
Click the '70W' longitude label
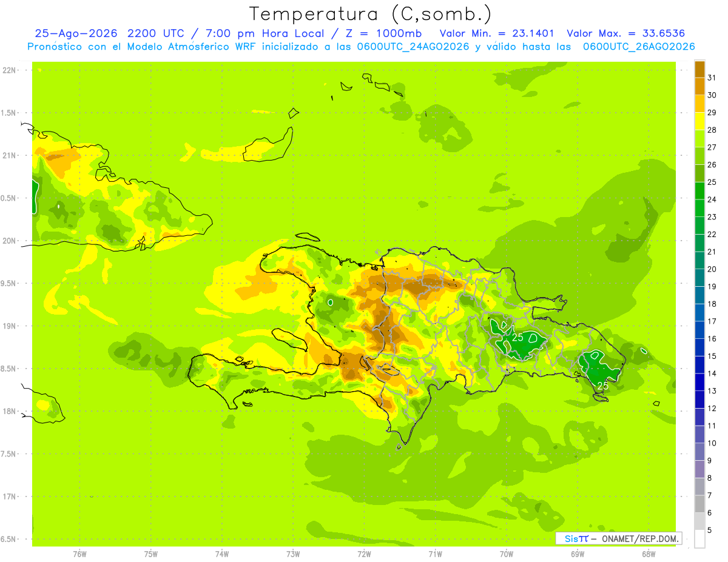(x=507, y=554)
